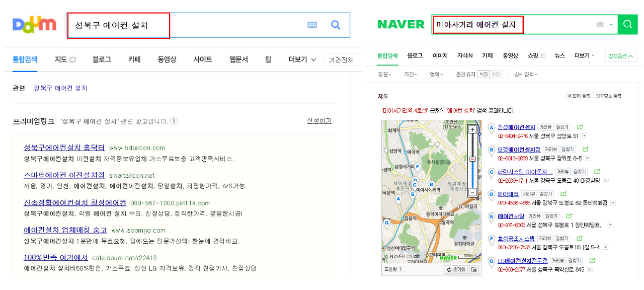The width and height of the screenshot is (644, 290).
Task: Click phone number 02-6404-2476
Action: click(x=513, y=136)
